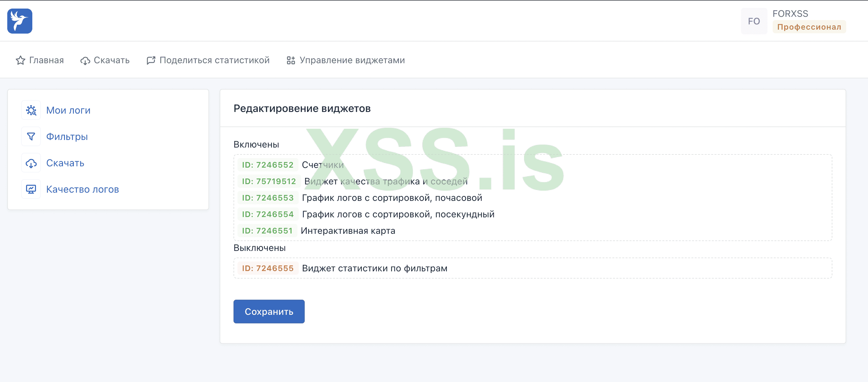Open the Мои логи sidebar link

pyautogui.click(x=68, y=110)
